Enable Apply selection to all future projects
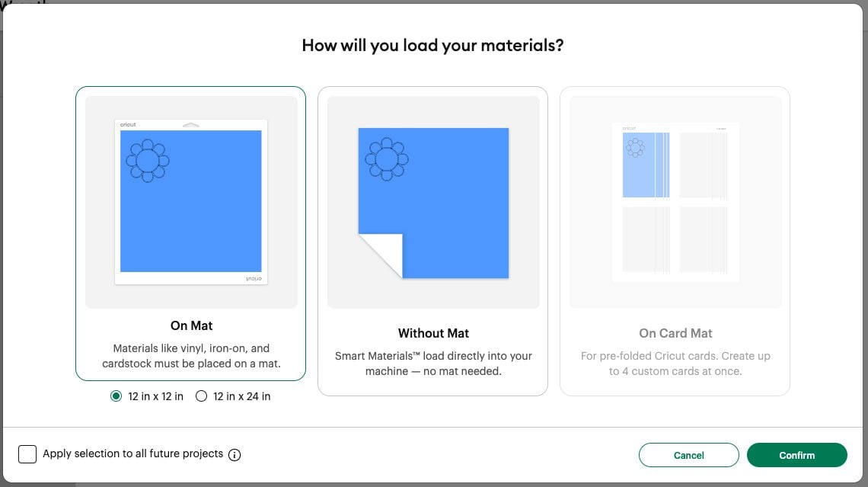868x487 pixels. (27, 453)
